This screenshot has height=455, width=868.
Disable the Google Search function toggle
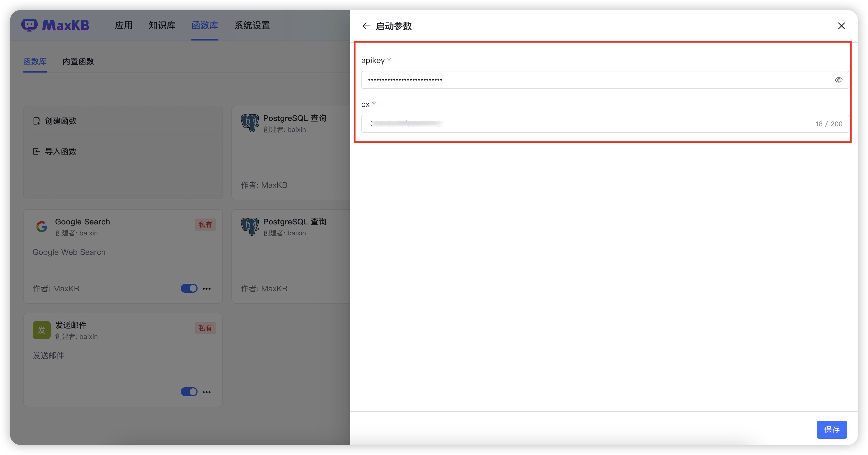point(189,288)
